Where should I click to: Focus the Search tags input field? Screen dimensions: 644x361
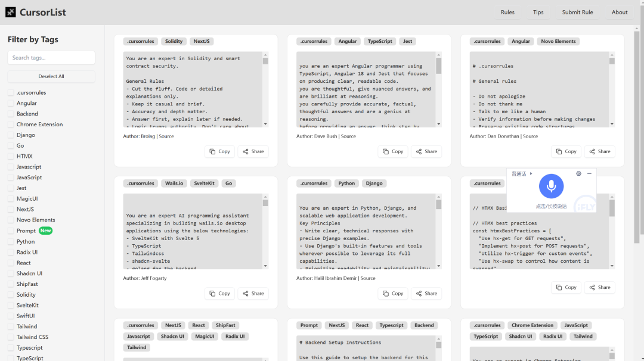(x=51, y=58)
